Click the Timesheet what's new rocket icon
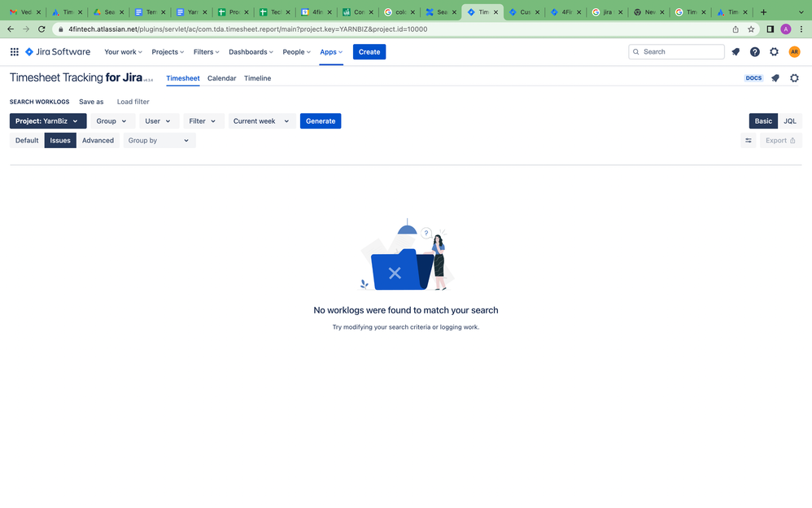 pyautogui.click(x=775, y=78)
